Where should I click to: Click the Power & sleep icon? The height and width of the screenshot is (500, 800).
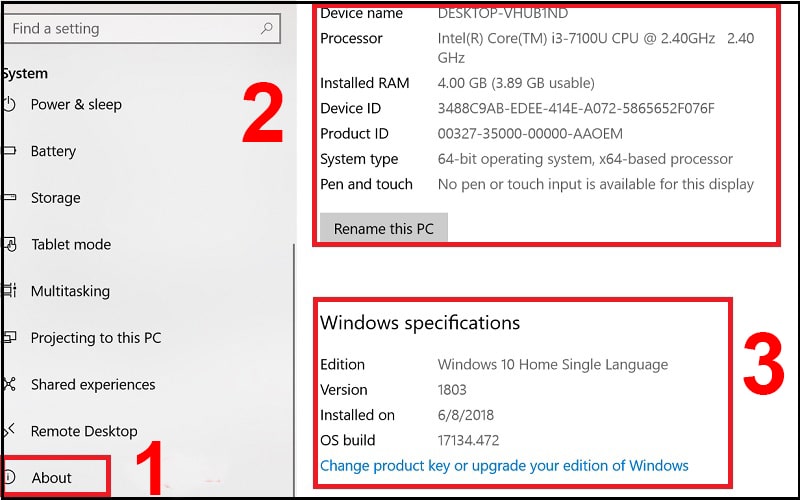pos(10,104)
